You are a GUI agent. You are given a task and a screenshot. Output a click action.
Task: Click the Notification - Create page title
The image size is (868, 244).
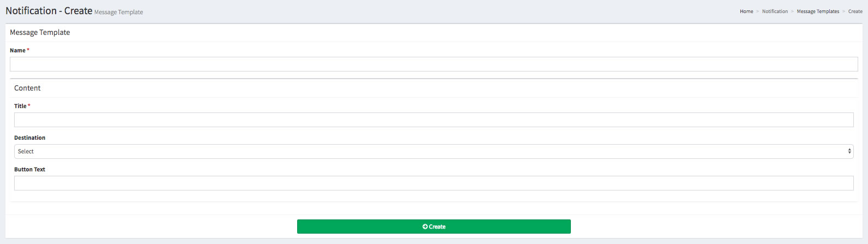coord(49,11)
